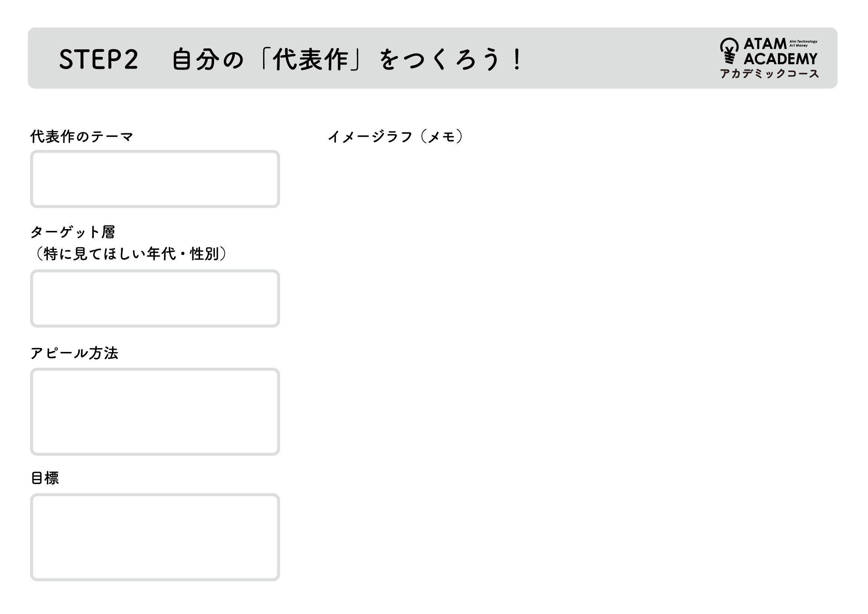Click inside the ターゲット層 input box

click(155, 298)
